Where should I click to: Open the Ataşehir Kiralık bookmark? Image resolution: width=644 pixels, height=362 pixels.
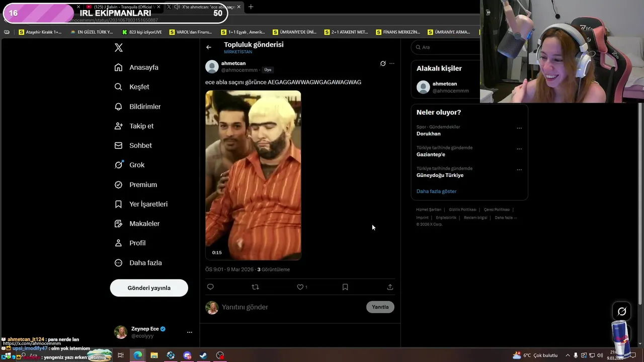pos(40,32)
